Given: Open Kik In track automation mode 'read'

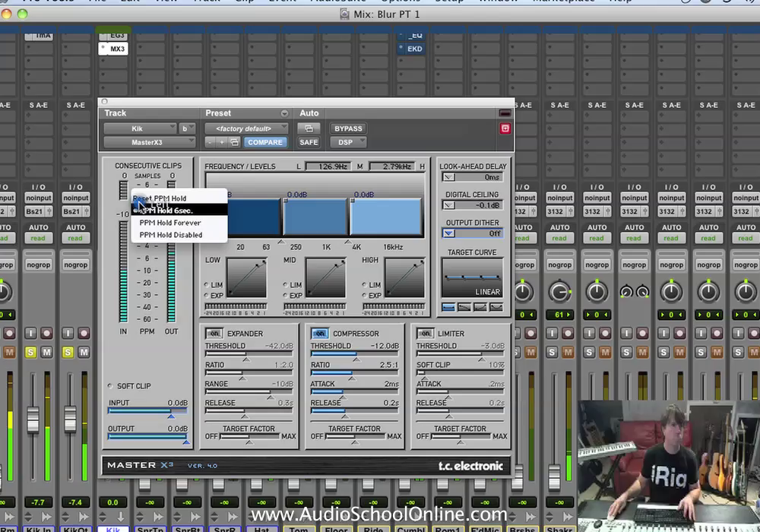Looking at the screenshot, I should (38, 239).
